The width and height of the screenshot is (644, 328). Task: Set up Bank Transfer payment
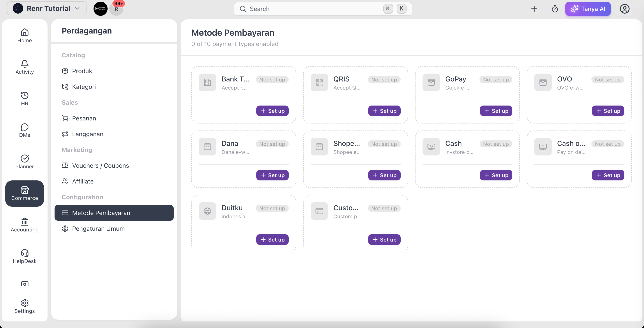point(272,111)
